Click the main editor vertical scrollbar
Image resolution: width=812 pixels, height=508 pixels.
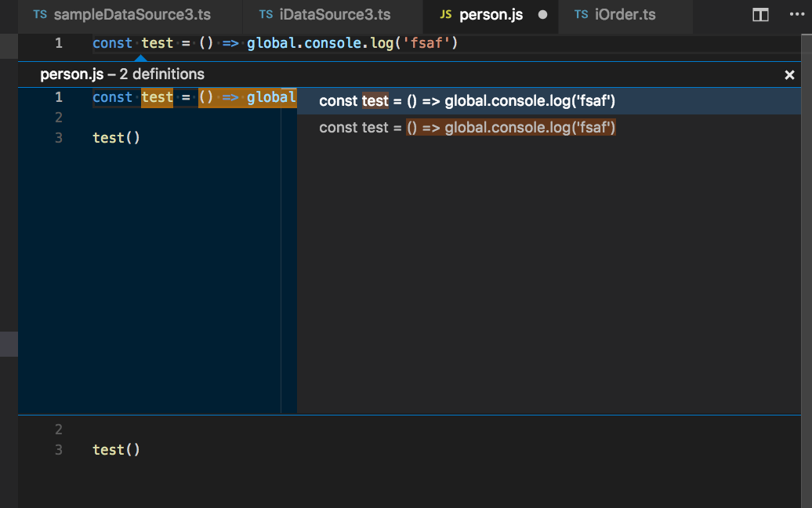point(807,270)
